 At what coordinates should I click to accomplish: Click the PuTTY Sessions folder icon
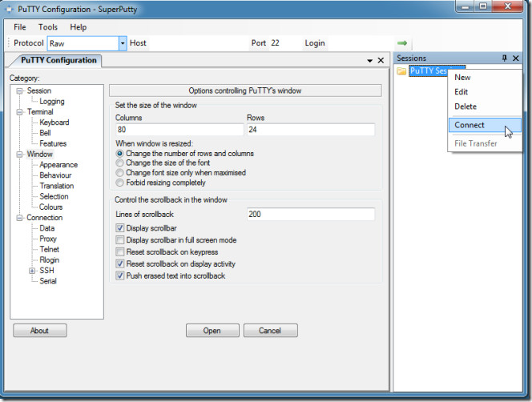point(401,71)
